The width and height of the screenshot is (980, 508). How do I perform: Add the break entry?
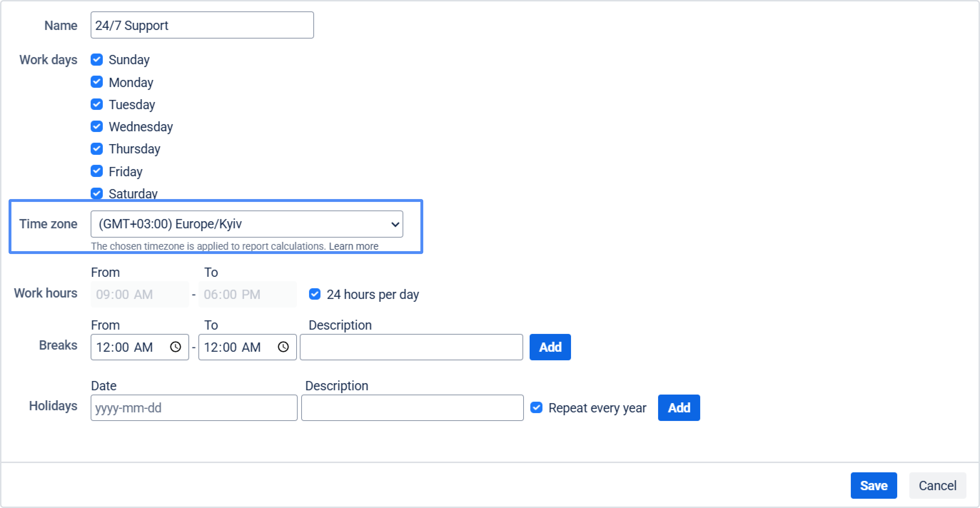550,347
